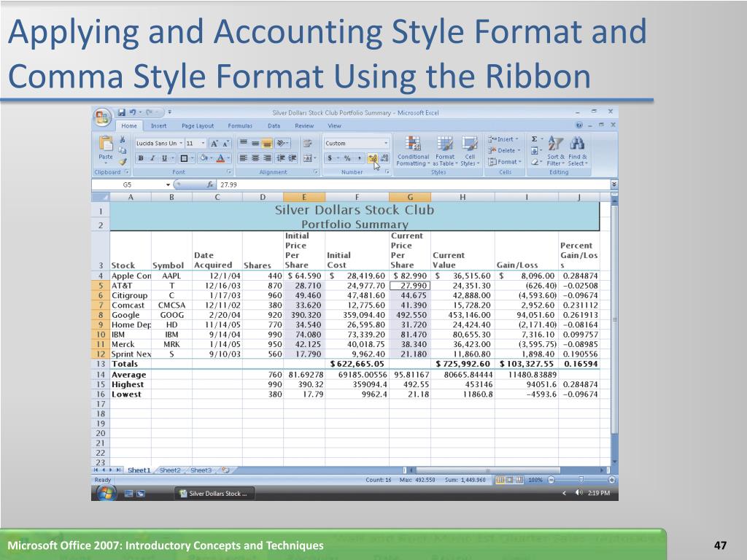
Task: Toggle Underline formatting
Action: (x=164, y=158)
